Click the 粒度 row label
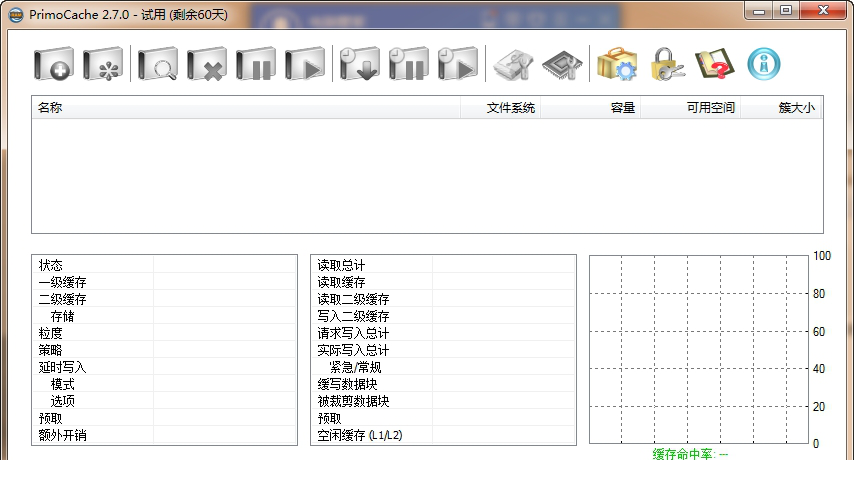Viewport: 854px width, 478px height. (51, 333)
